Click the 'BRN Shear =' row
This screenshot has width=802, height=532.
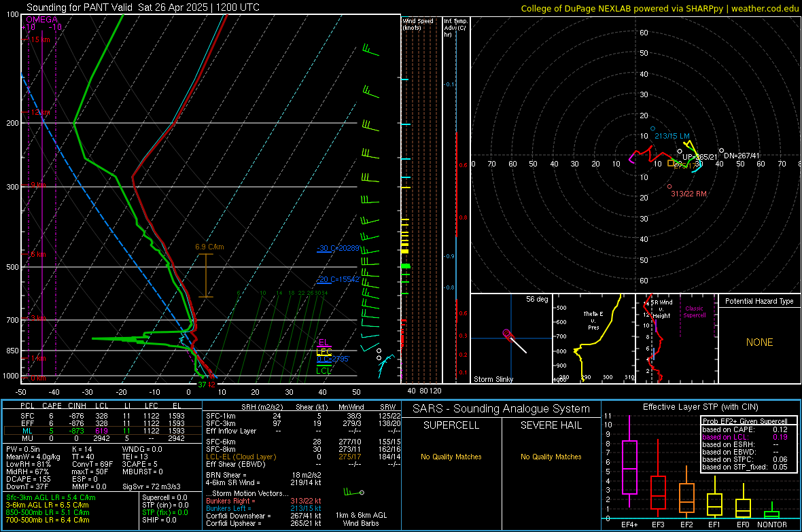coord(264,475)
